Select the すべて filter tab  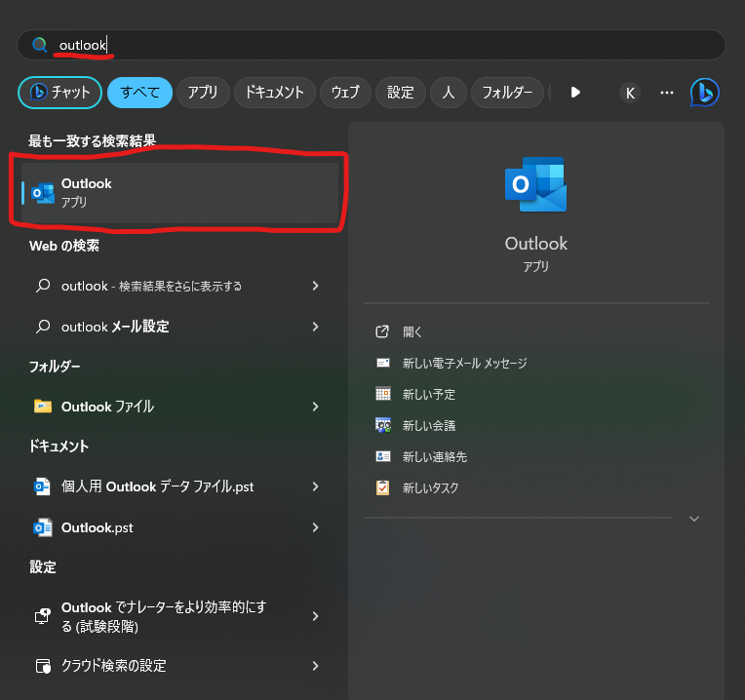tap(139, 92)
